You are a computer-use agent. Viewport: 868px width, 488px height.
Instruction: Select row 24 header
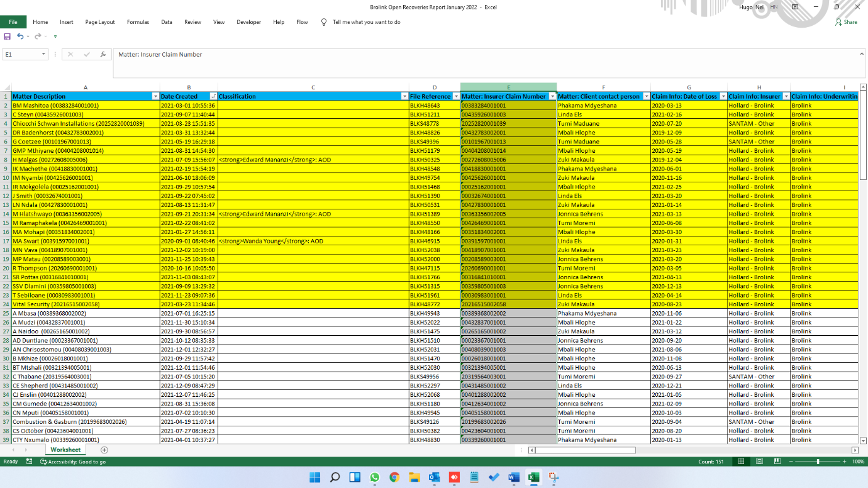(x=6, y=304)
